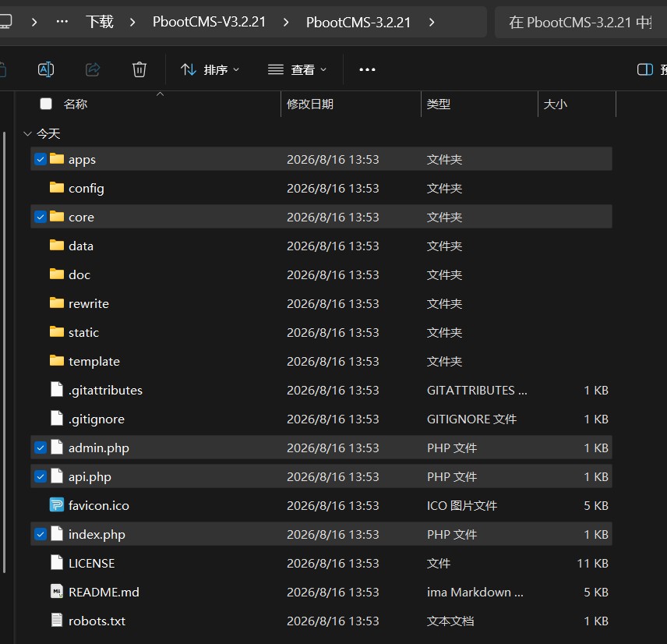Click the api.php file icon

pos(57,476)
